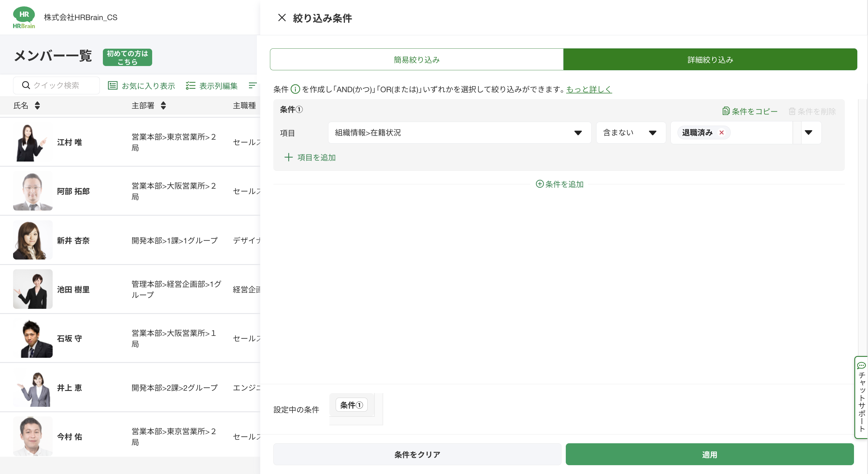Screen dimensions: 868x474
Task: Open the 含まない operator dropdown
Action: click(631, 133)
